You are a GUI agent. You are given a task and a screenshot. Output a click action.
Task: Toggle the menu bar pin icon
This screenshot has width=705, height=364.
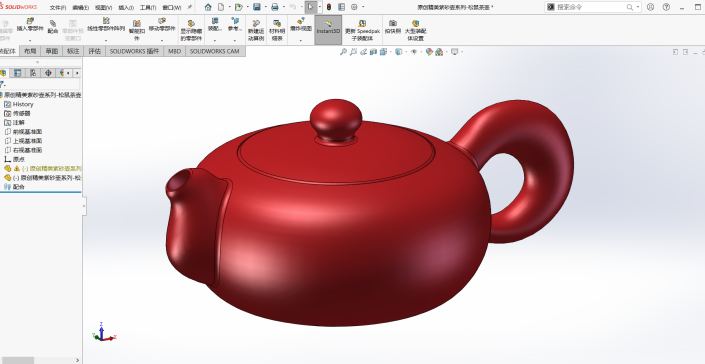tap(189, 7)
